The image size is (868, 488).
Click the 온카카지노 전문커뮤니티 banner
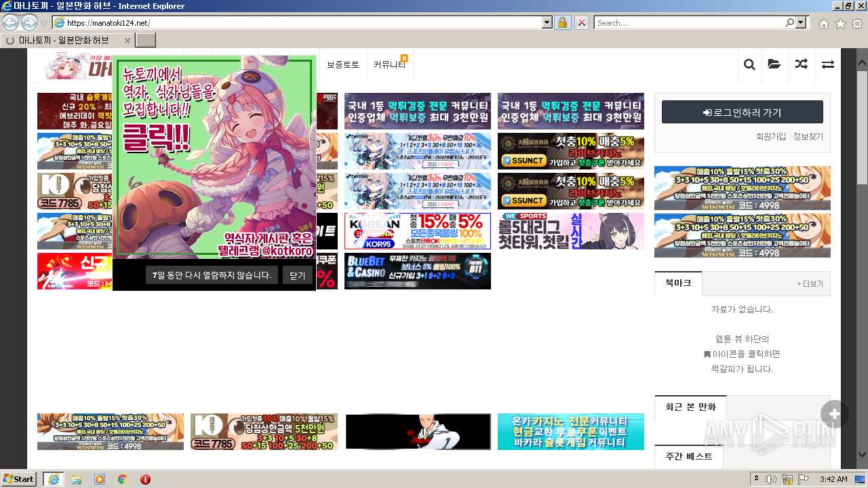coord(570,432)
